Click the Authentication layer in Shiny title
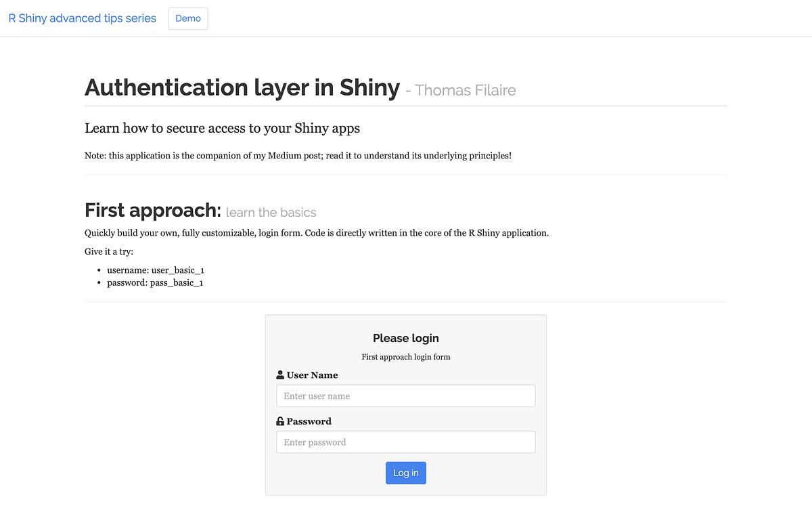This screenshot has height=508, width=812. coord(241,87)
